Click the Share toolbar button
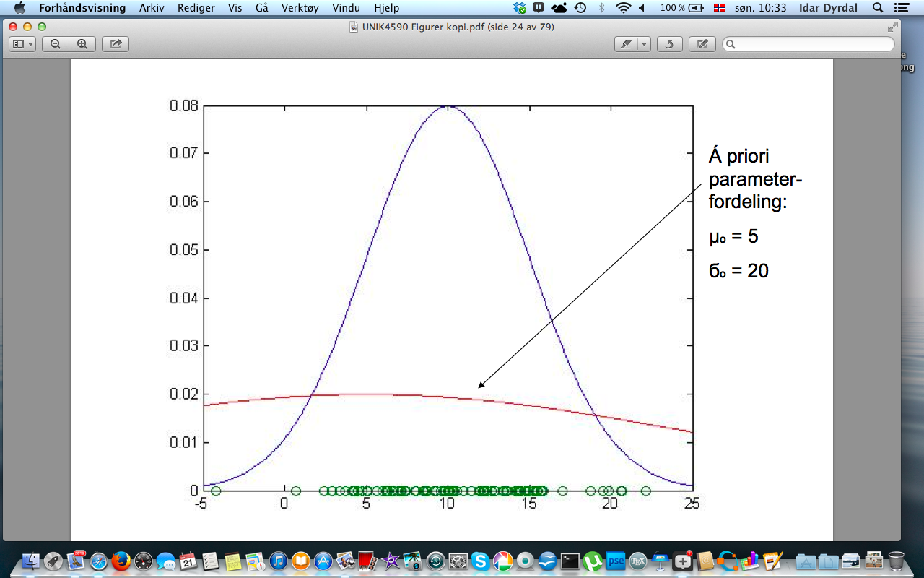This screenshot has width=924, height=578. [115, 44]
